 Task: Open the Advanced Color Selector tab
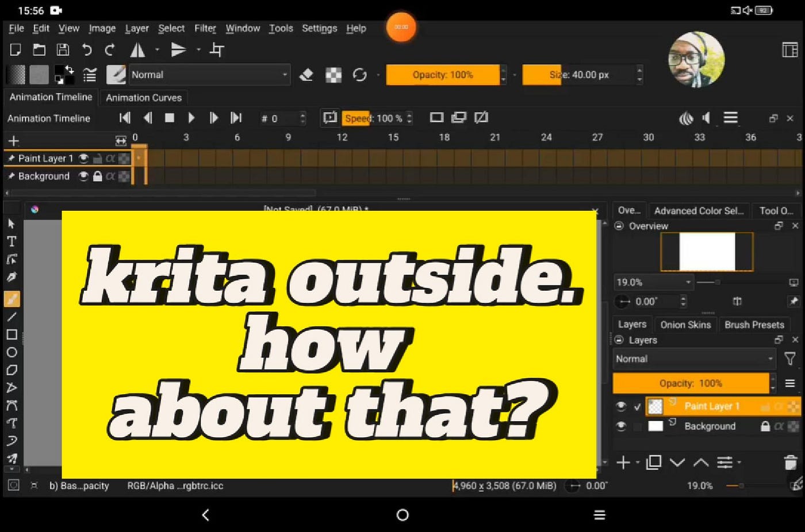coord(699,211)
